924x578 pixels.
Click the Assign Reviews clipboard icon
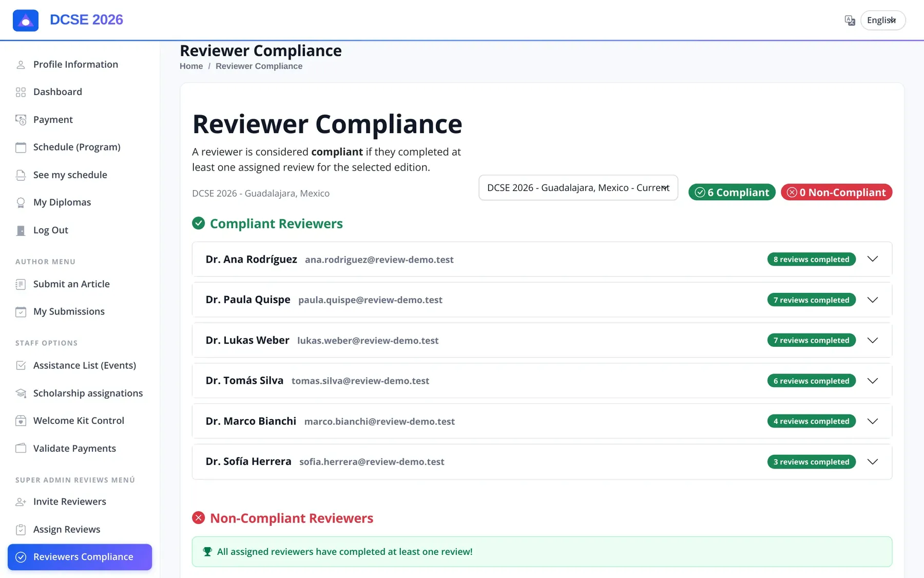(21, 530)
